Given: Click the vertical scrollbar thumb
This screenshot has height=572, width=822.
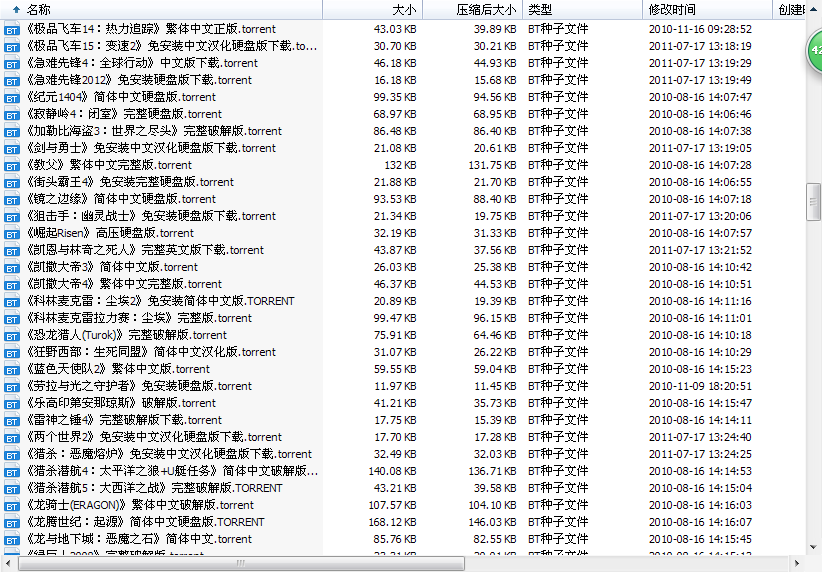Looking at the screenshot, I should (814, 201).
